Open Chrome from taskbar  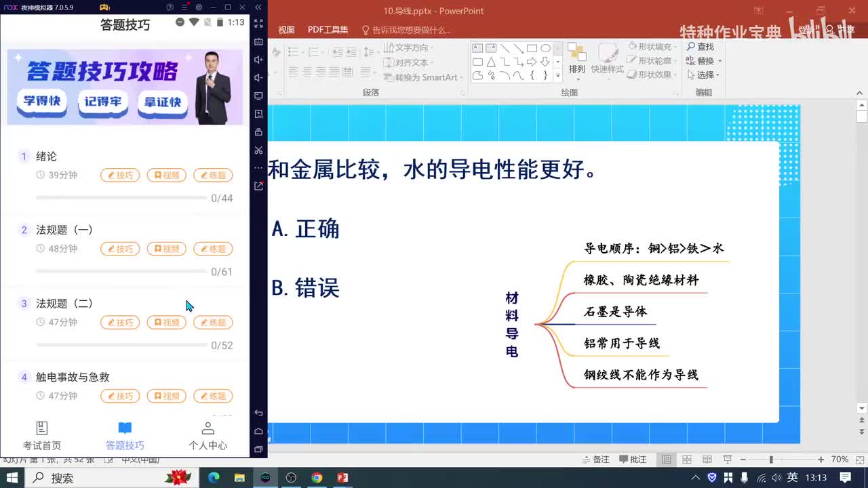tap(317, 478)
